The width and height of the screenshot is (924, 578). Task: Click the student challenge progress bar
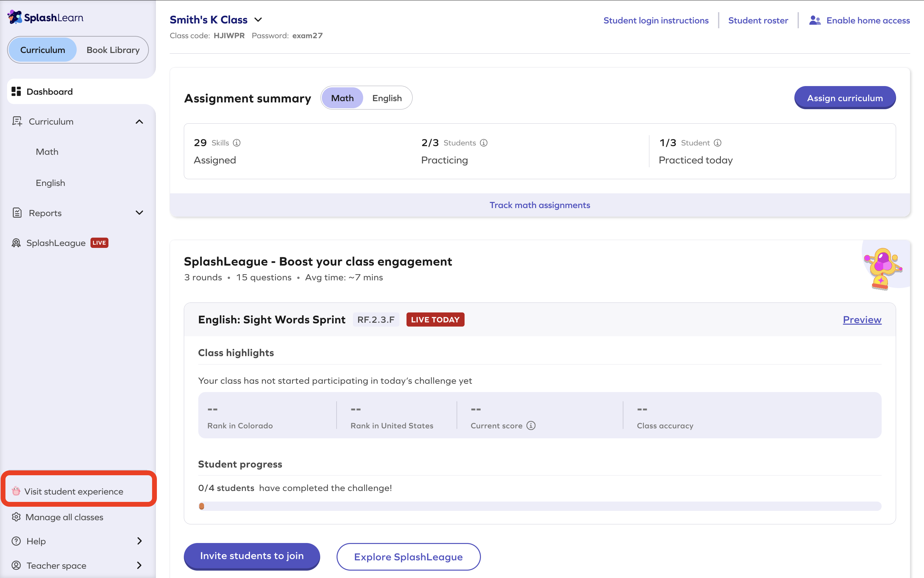point(540,506)
